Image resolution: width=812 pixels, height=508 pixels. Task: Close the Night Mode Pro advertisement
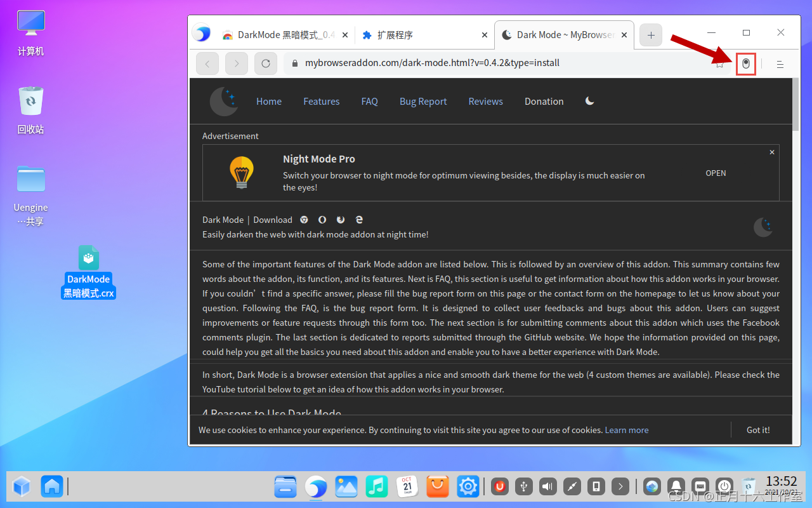point(772,152)
